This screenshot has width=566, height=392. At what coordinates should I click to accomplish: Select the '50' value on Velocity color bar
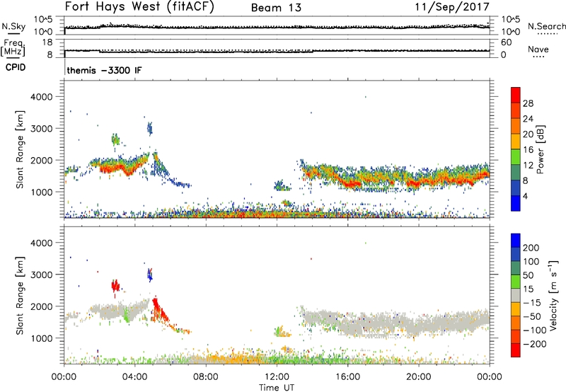click(x=528, y=275)
